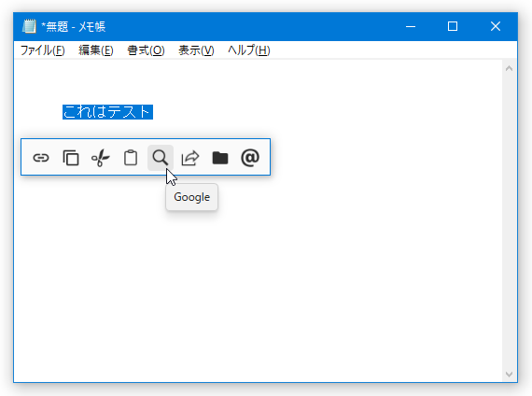Image resolution: width=532 pixels, height=396 pixels.
Task: Close the メモ帳 window
Action: coord(496,26)
